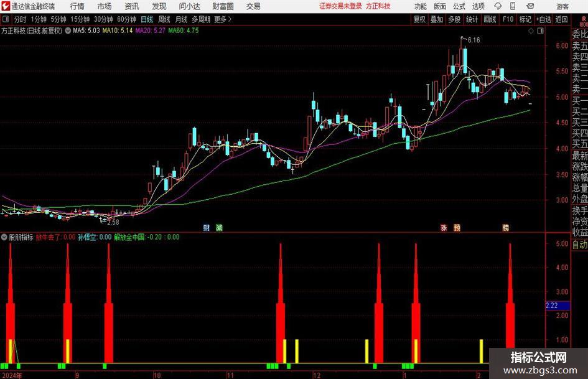The height and width of the screenshot is (379, 588).
Task: Switch to 1分钟 period tab
Action: click(38, 19)
